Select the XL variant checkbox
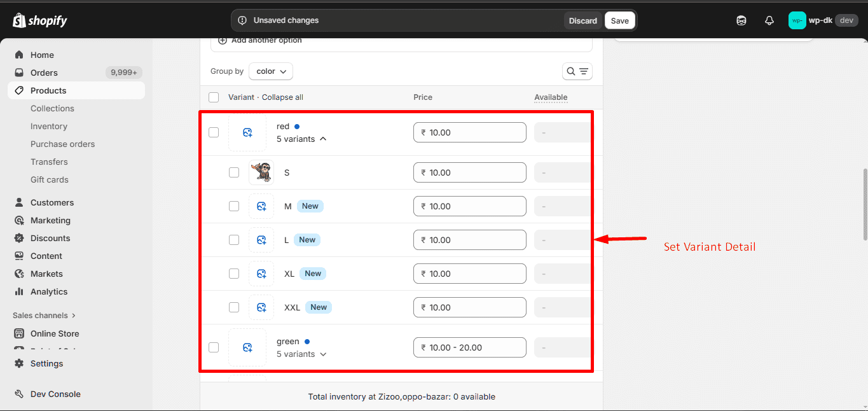 click(234, 274)
